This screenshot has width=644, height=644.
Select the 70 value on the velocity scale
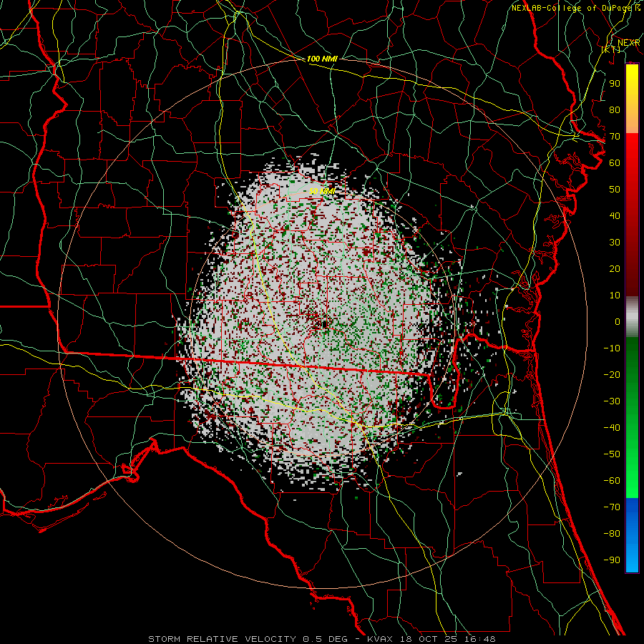point(615,137)
